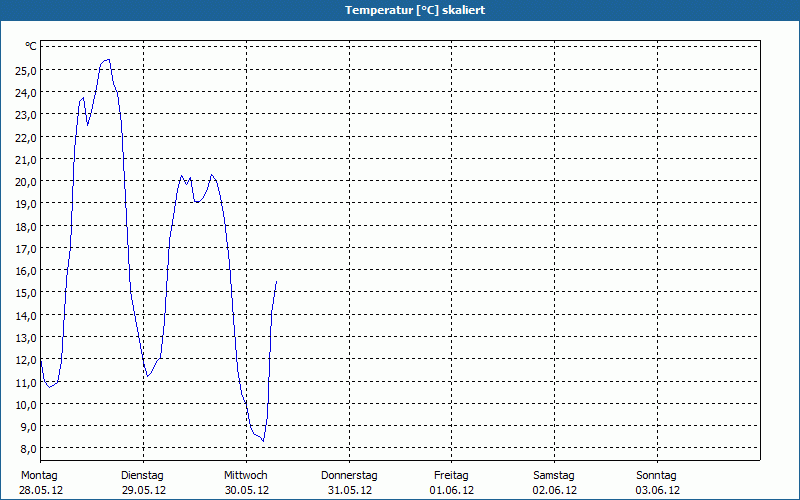Select the 8,0 axis label
This screenshot has width=800, height=500.
(x=28, y=449)
